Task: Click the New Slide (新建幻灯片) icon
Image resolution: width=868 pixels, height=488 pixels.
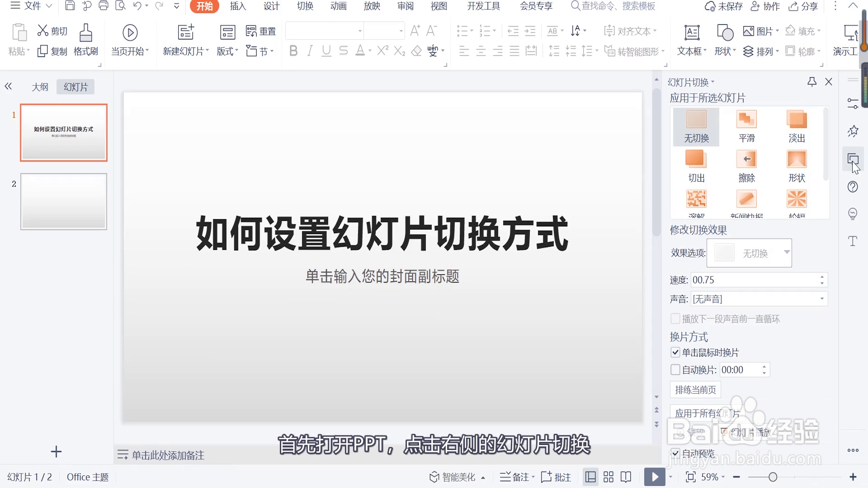Action: click(186, 33)
